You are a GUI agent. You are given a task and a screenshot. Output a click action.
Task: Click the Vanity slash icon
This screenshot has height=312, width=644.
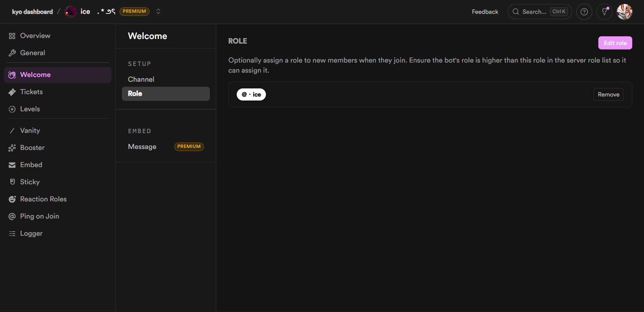point(12,131)
